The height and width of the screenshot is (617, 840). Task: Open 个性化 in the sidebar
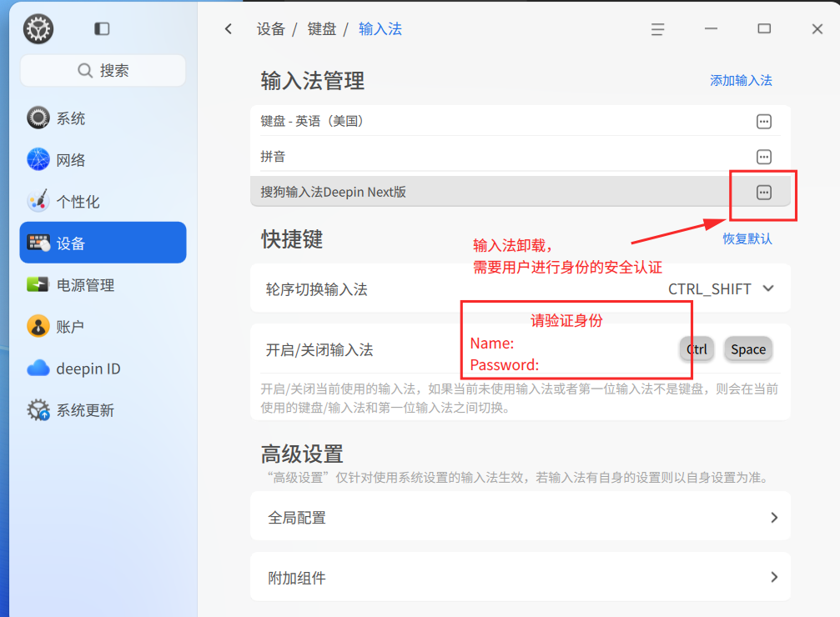tap(103, 202)
